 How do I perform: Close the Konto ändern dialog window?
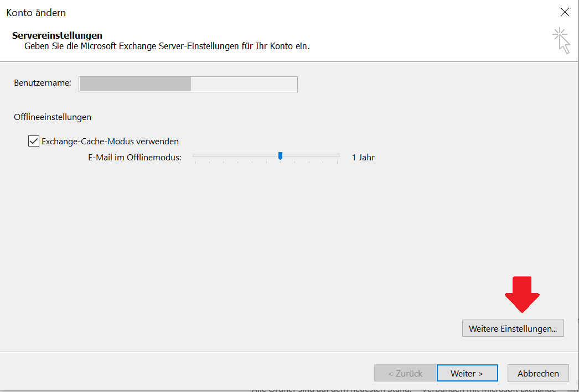[565, 12]
